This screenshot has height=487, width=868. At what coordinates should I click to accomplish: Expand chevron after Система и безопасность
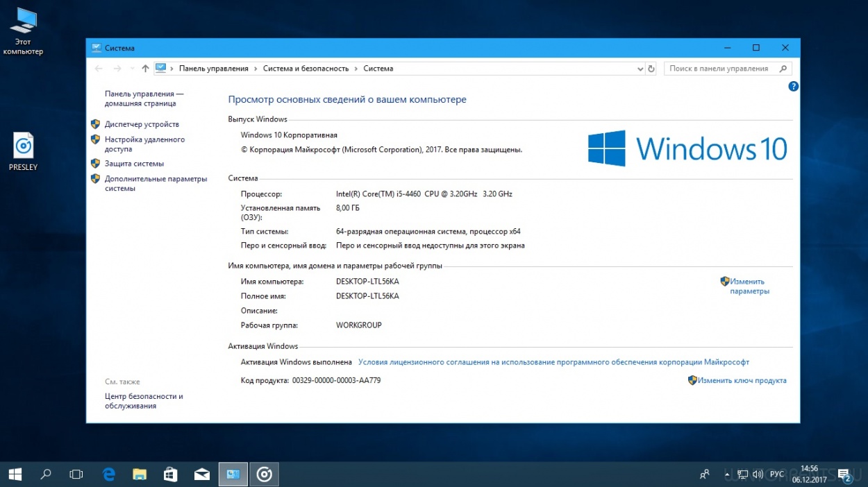[356, 69]
